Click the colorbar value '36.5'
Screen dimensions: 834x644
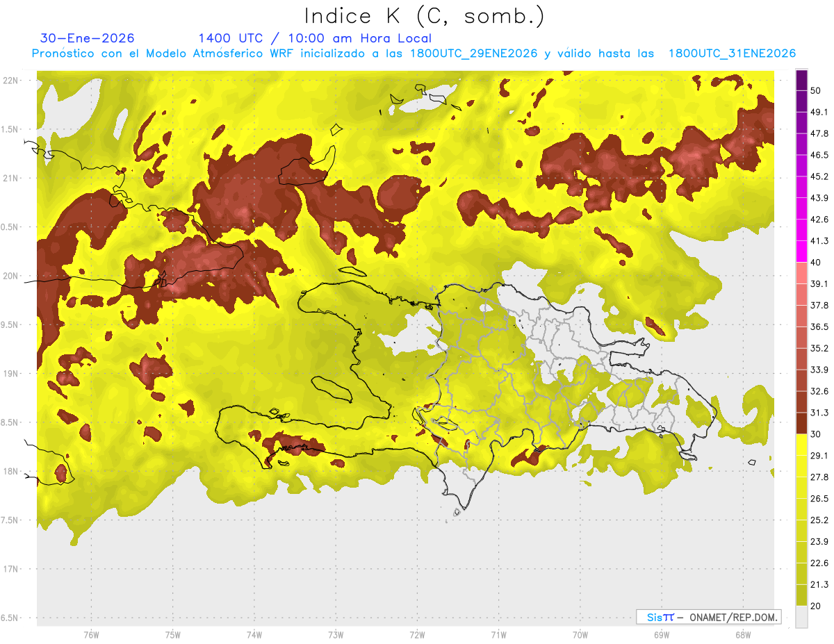pos(819,327)
